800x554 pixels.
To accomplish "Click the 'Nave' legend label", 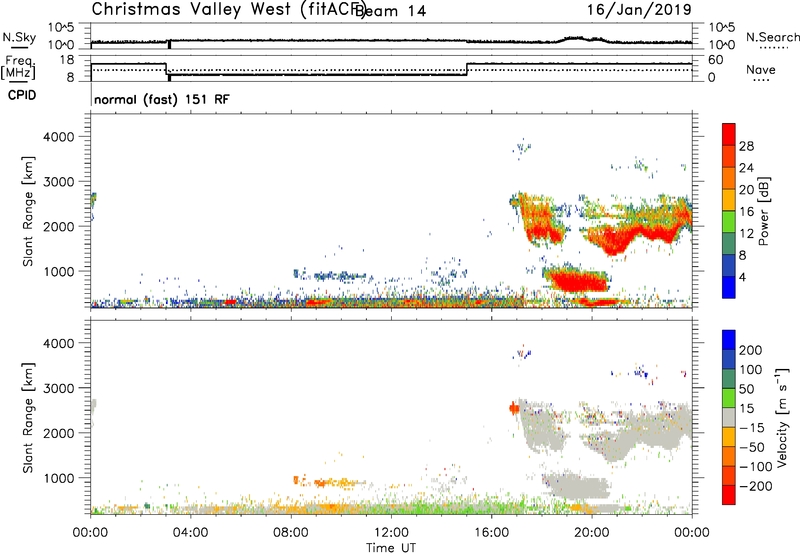I will click(761, 69).
